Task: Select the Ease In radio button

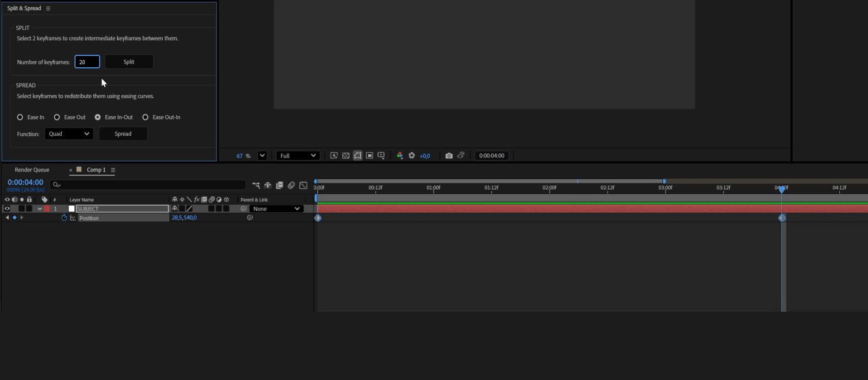Action: tap(20, 117)
